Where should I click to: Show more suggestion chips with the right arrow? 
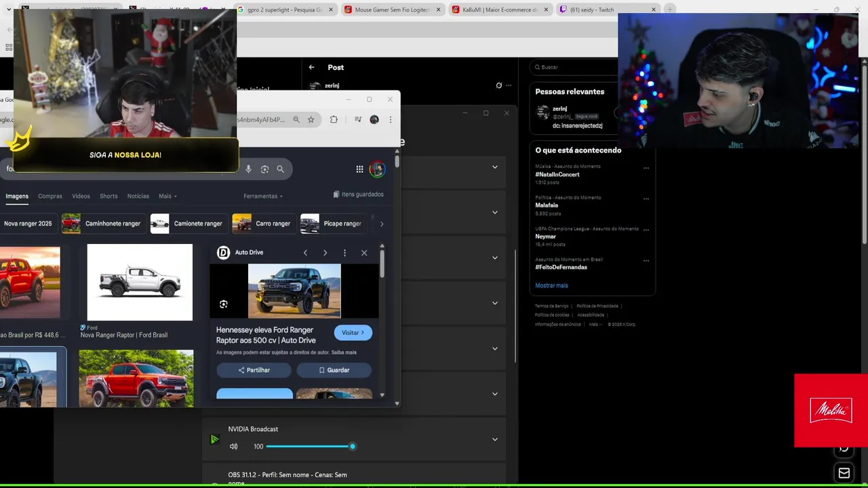point(381,224)
